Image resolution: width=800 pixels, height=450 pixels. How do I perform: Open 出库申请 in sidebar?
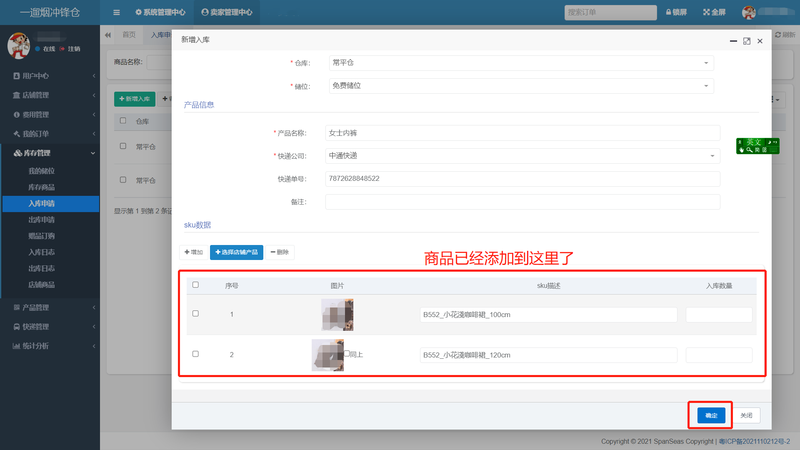[x=41, y=220]
